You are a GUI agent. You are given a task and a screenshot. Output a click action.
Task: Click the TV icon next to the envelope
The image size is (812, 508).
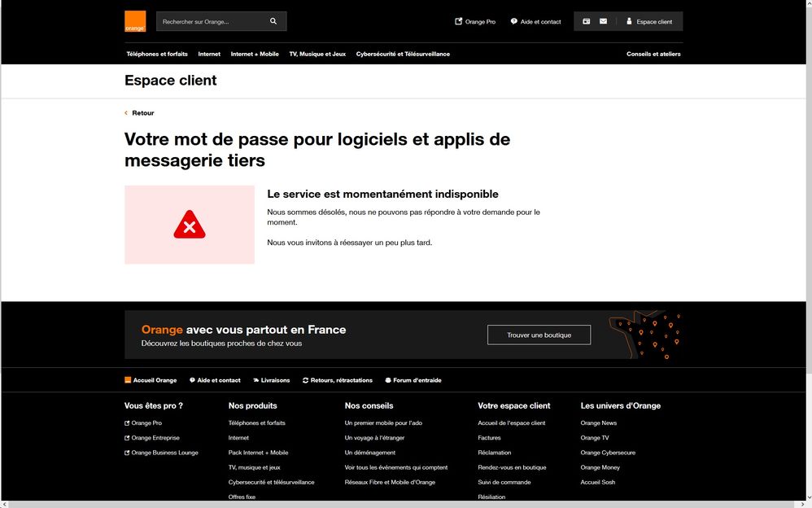click(587, 20)
